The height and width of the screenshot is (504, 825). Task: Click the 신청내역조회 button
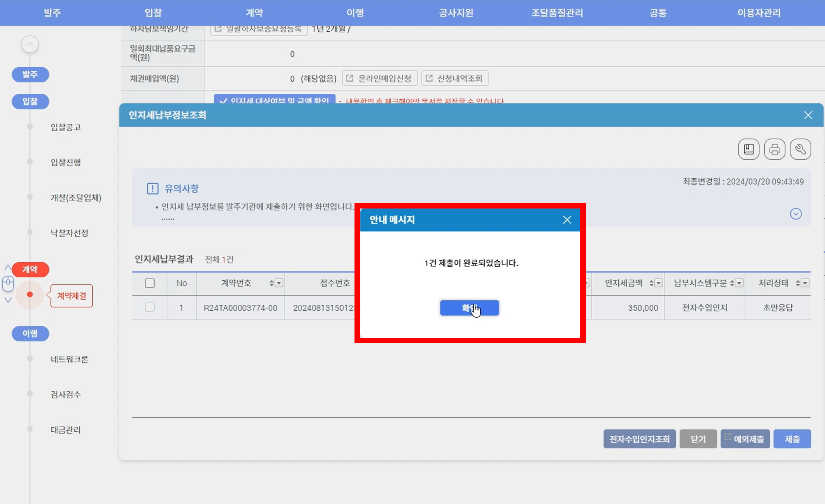tap(455, 78)
